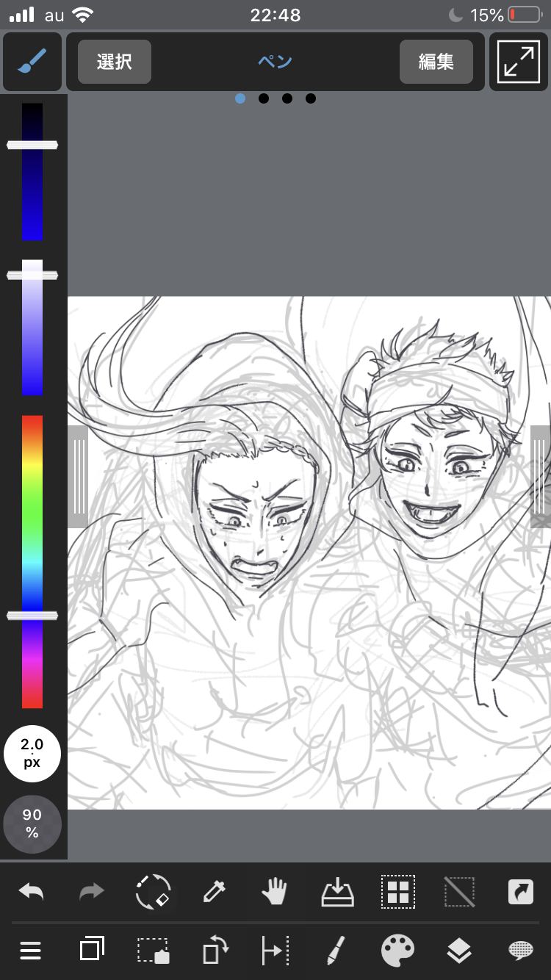Image resolution: width=551 pixels, height=980 pixels.
Task: Tap the flip/snap guide icon
Action: click(x=275, y=951)
